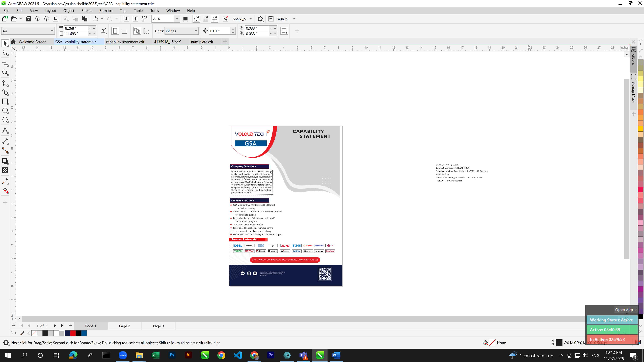The width and height of the screenshot is (644, 362).
Task: Open duplicate distance X dropdown
Action: point(271,28)
